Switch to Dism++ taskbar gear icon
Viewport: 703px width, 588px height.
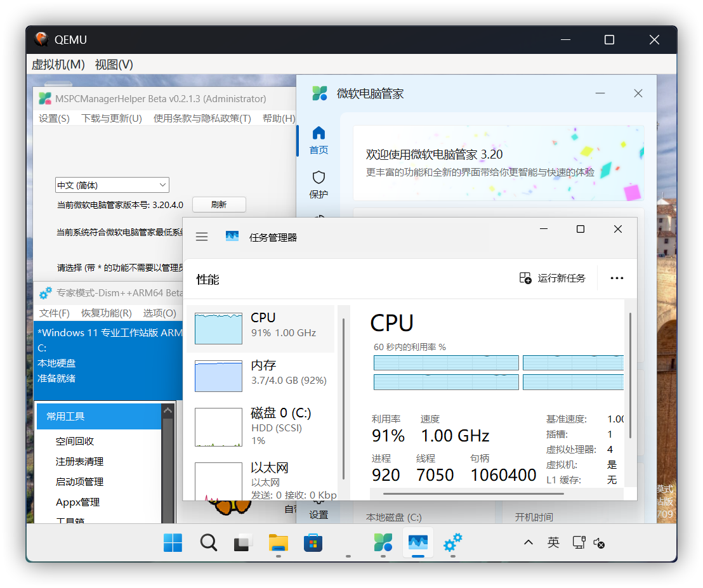point(453,543)
